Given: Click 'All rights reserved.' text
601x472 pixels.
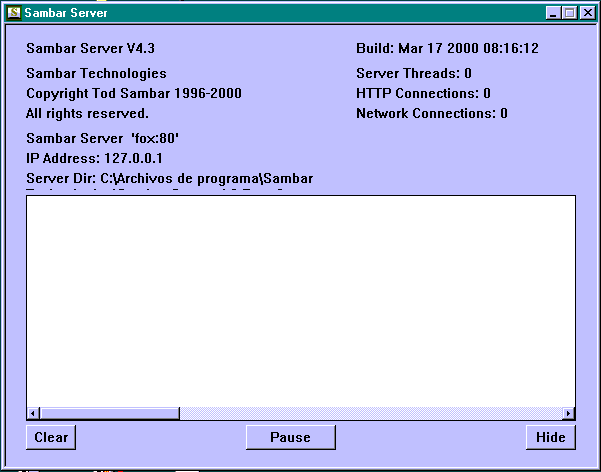Looking at the screenshot, I should click(87, 113).
